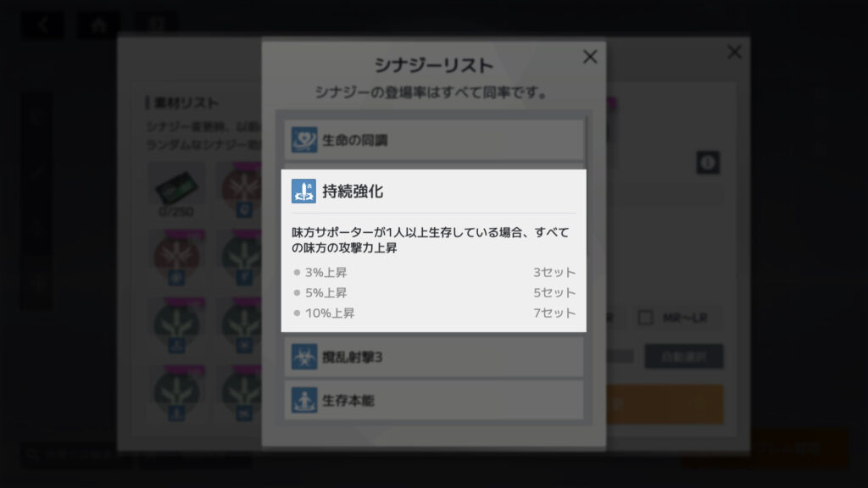Click the 持続強化 synergy icon
868x488 pixels.
[304, 191]
